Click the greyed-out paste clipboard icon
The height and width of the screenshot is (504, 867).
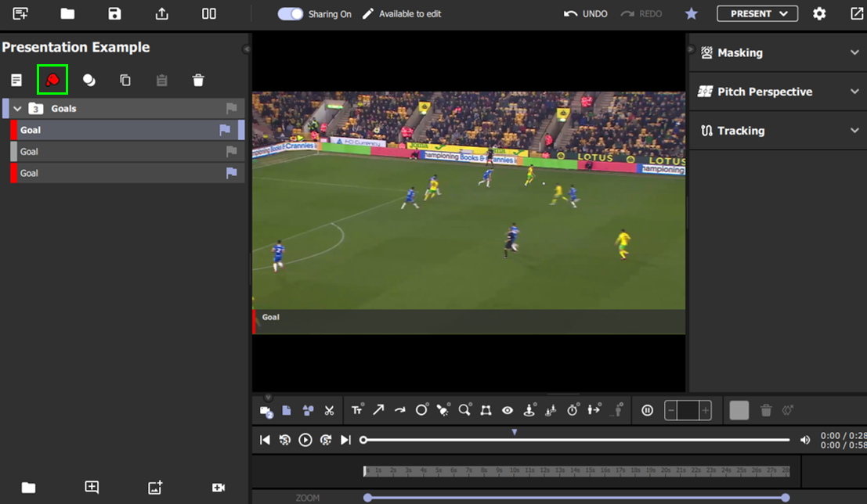161,81
